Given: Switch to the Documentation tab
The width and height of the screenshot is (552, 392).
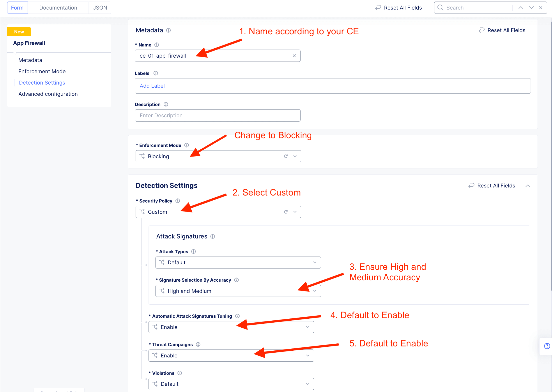Looking at the screenshot, I should click(x=58, y=8).
